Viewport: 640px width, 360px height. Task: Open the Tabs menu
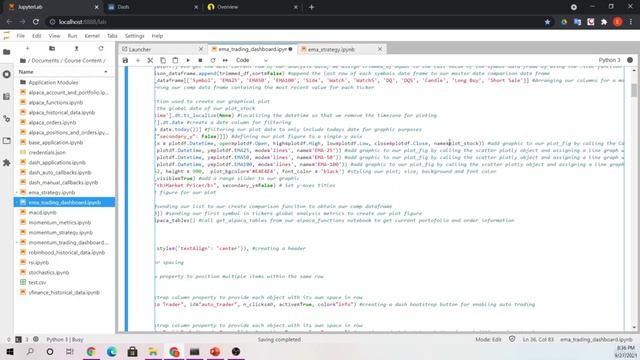pyautogui.click(x=112, y=36)
